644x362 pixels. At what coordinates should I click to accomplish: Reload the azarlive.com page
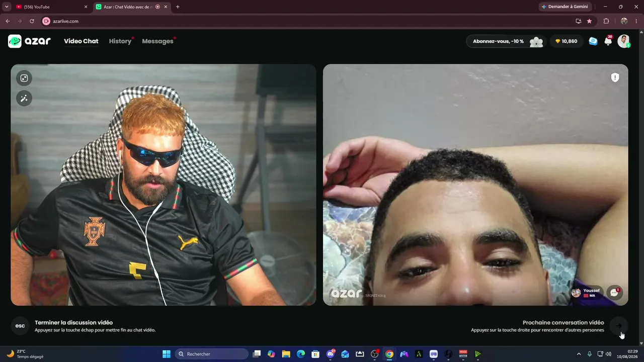click(x=32, y=21)
